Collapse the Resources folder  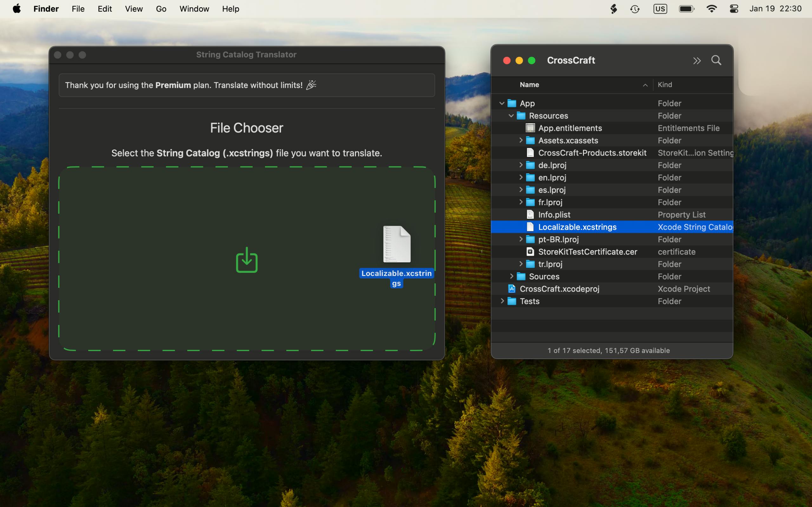[511, 116]
